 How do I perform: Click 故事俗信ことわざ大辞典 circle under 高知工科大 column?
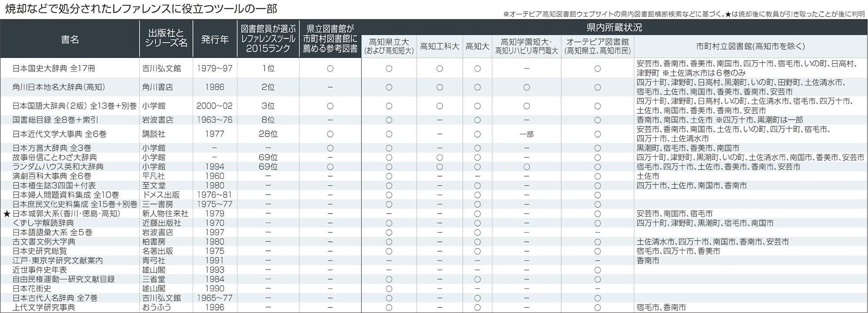(440, 158)
